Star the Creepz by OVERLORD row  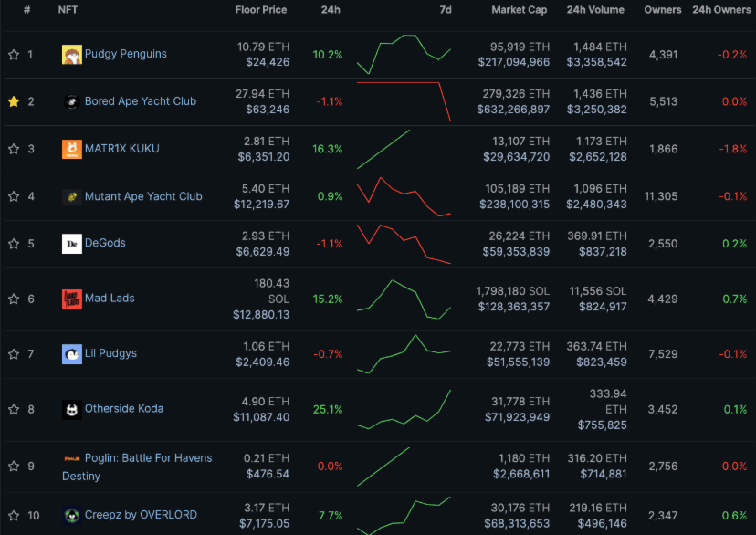tap(14, 516)
